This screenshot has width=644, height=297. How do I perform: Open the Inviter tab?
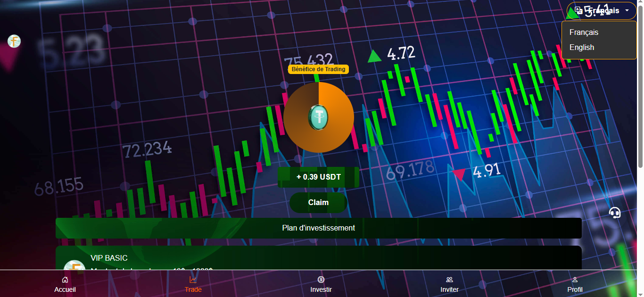(x=449, y=289)
